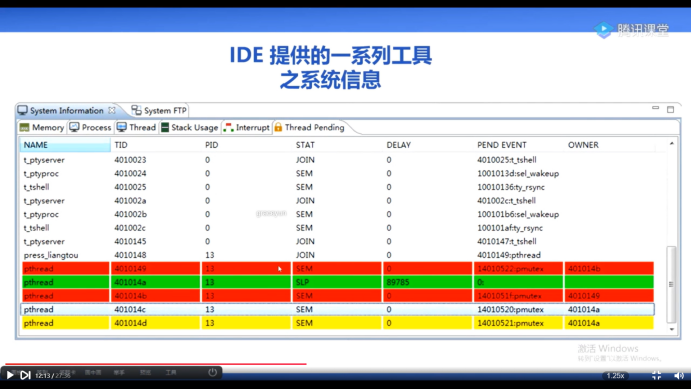Viewport: 692px width, 389px height.
Task: Close the System Information tab
Action: pos(112,110)
